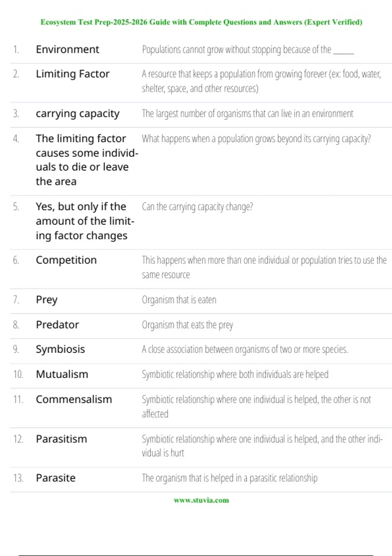Select the 'carrying capacity' term

[77, 113]
